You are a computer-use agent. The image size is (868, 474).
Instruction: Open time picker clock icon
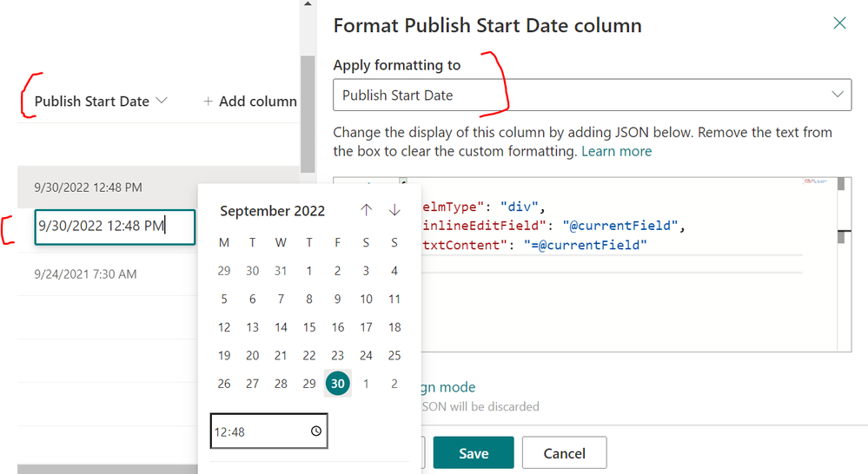tap(316, 431)
